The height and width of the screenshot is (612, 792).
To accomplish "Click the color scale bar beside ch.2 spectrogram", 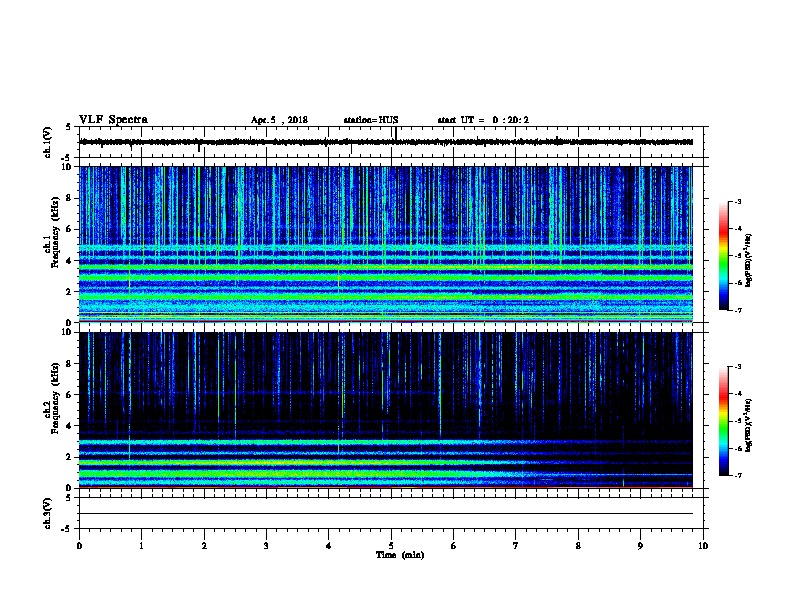I will [x=723, y=421].
